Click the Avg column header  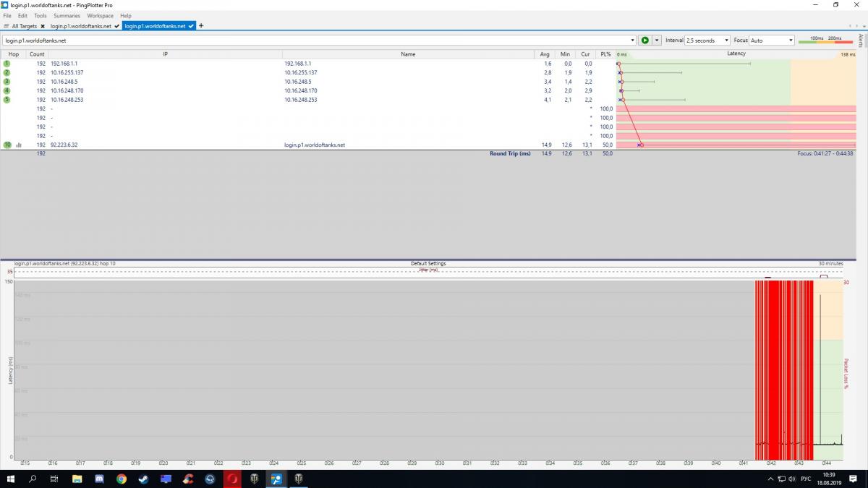(545, 54)
